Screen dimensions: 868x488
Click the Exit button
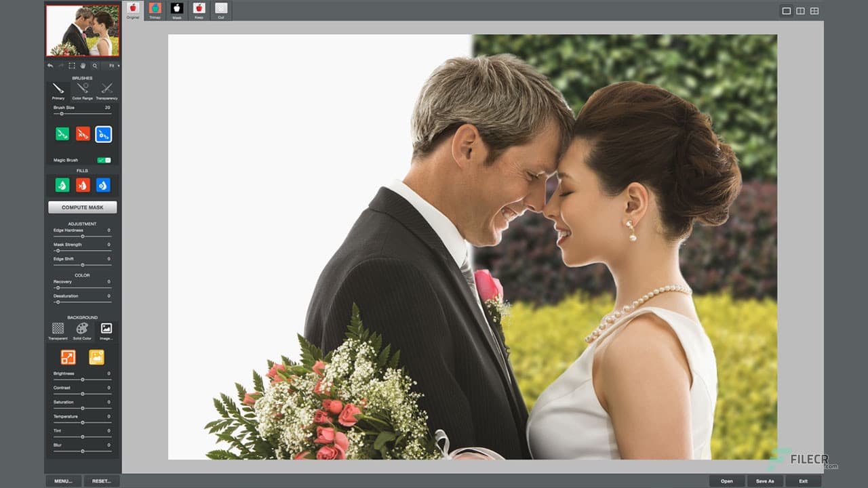pos(803,481)
